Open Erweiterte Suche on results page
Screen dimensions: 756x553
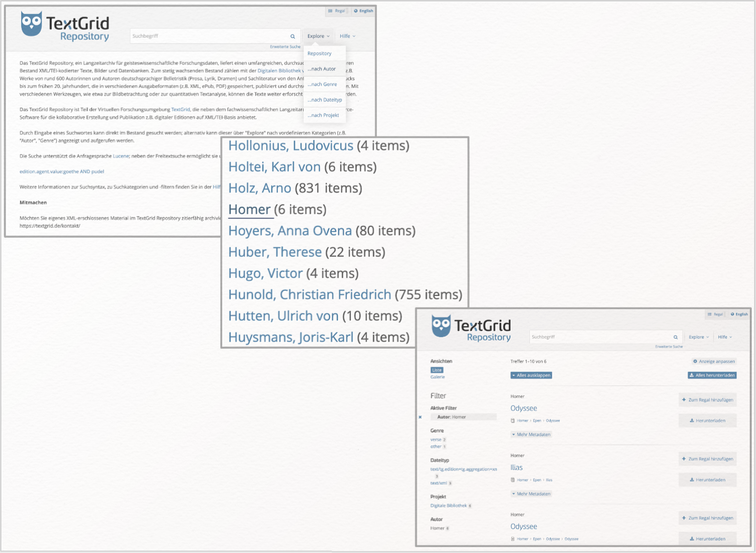pos(669,347)
